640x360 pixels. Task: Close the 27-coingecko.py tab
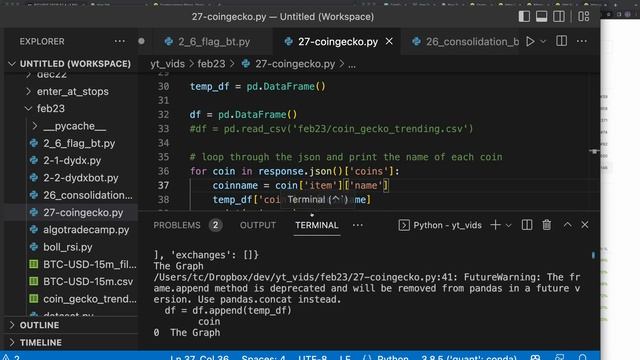point(389,41)
